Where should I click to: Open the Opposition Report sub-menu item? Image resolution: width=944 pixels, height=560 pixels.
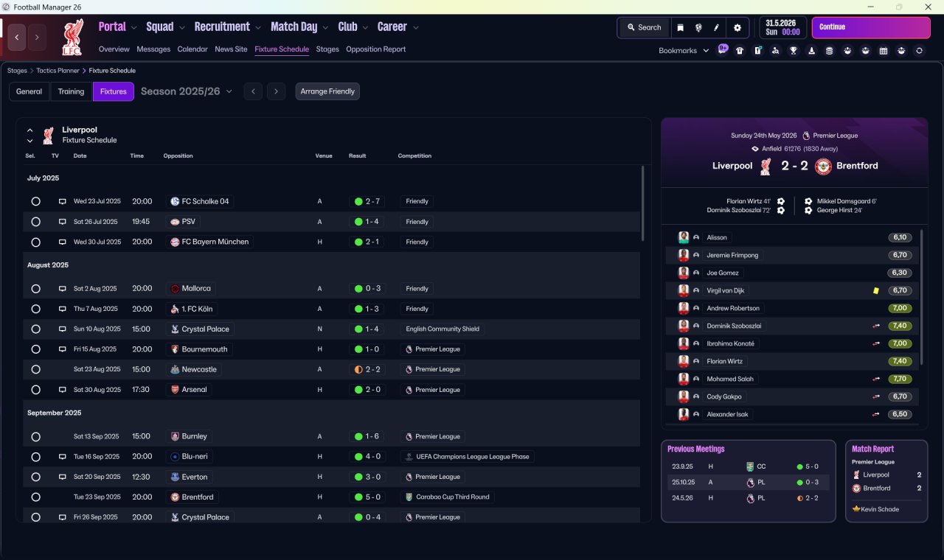(376, 49)
